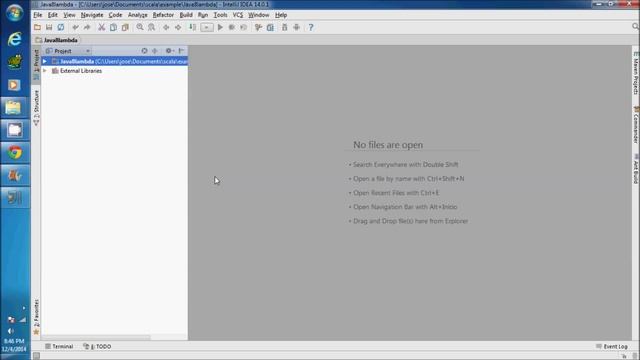Open the Run menu
Image resolution: width=640 pixels, height=360 pixels.
pyautogui.click(x=203, y=15)
